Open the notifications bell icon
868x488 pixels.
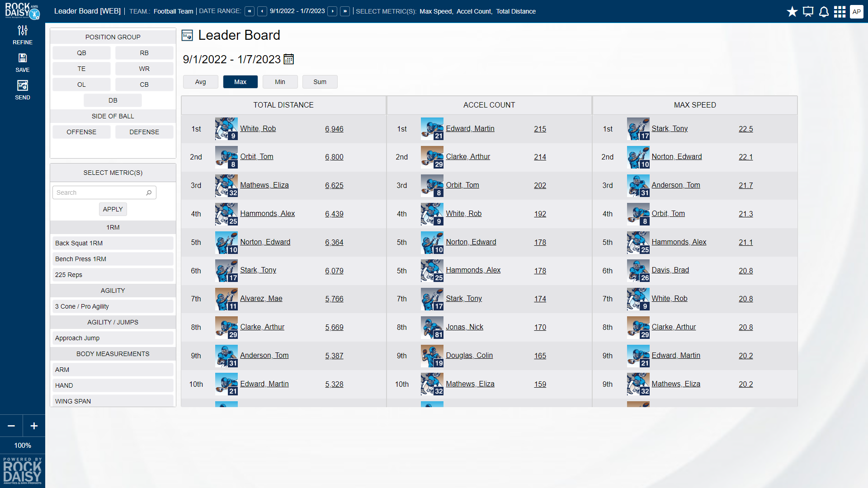(x=824, y=12)
